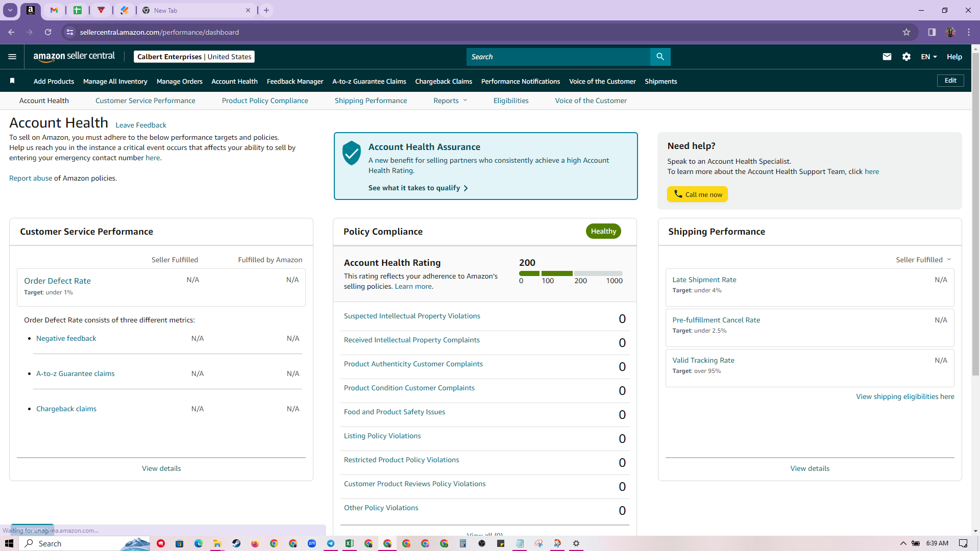Open Shipments in the favorites bar
Image resolution: width=980 pixels, height=551 pixels.
point(661,81)
